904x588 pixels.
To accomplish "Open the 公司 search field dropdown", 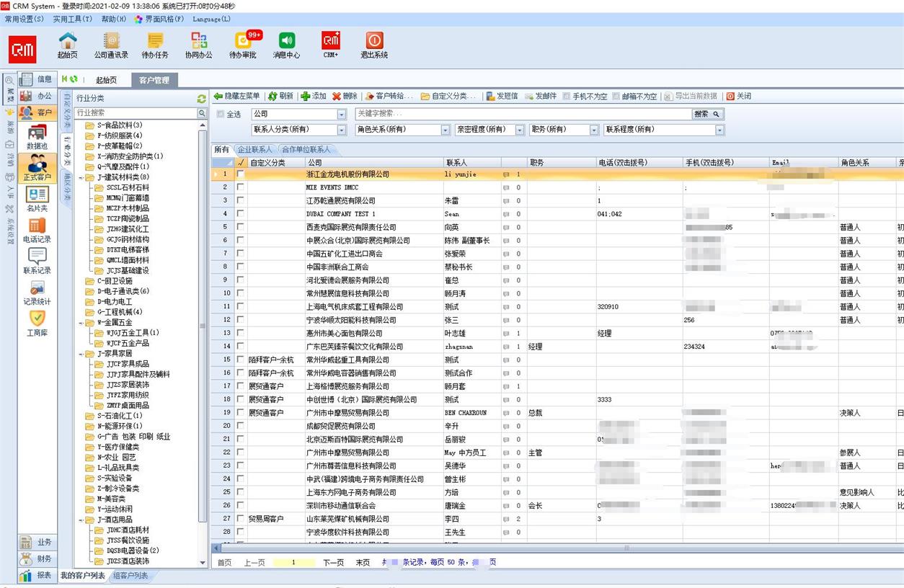I will pyautogui.click(x=342, y=115).
